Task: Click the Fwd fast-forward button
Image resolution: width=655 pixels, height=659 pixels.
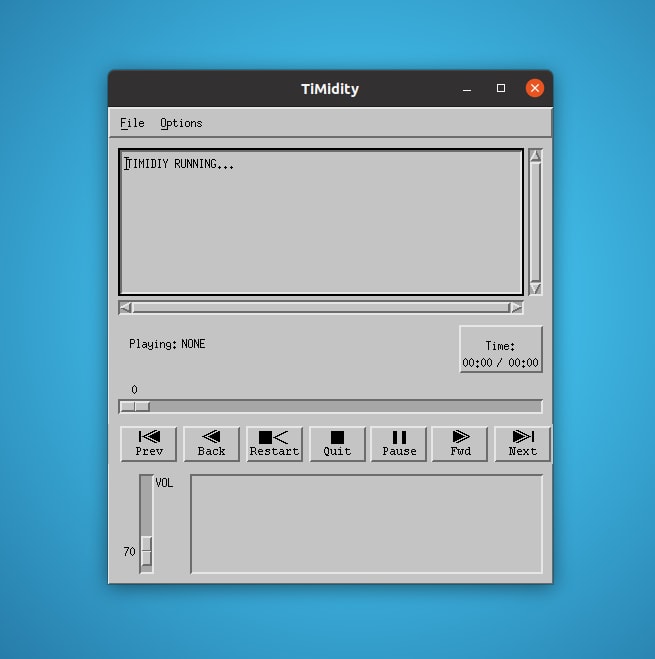Action: click(460, 444)
